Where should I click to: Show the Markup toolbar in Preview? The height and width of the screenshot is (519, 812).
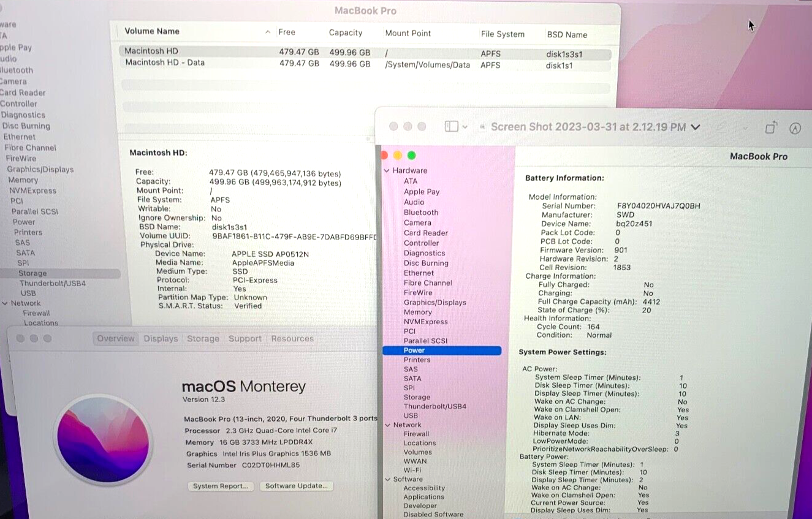[x=795, y=127]
